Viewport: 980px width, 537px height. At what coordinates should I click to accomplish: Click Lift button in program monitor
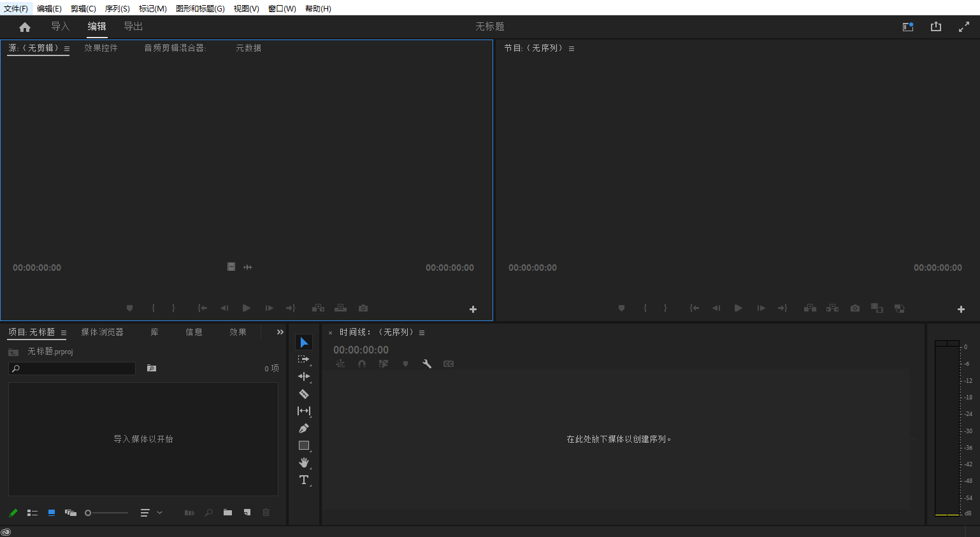click(x=810, y=308)
